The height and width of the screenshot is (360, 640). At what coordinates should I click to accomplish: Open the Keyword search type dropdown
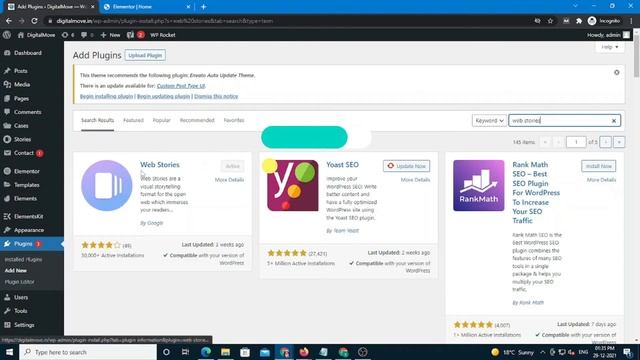pos(489,120)
